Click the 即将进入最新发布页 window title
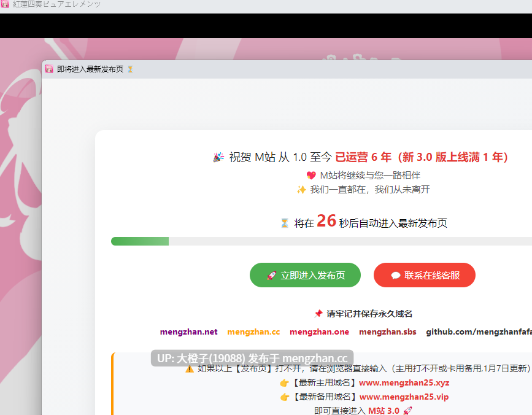The height and width of the screenshot is (415, 532). (90, 69)
